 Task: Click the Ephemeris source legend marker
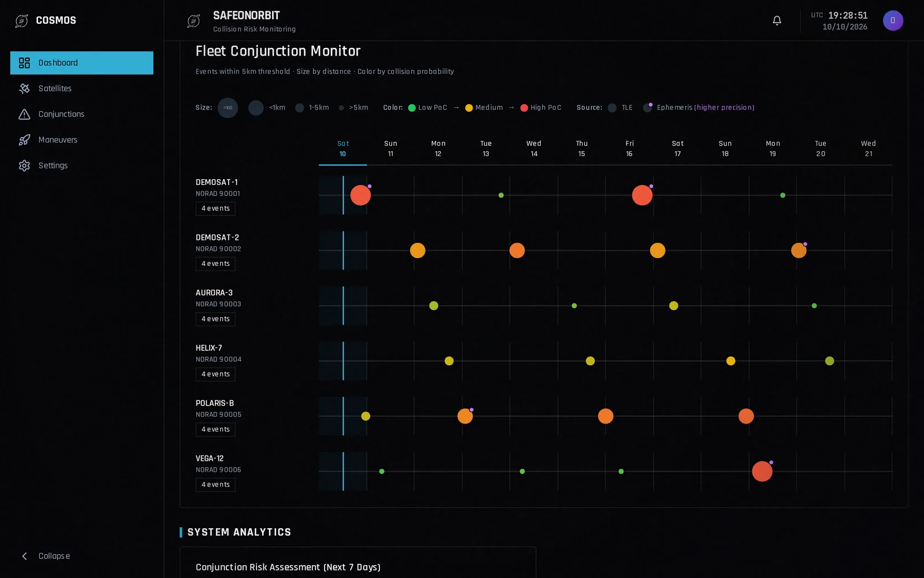tap(648, 108)
